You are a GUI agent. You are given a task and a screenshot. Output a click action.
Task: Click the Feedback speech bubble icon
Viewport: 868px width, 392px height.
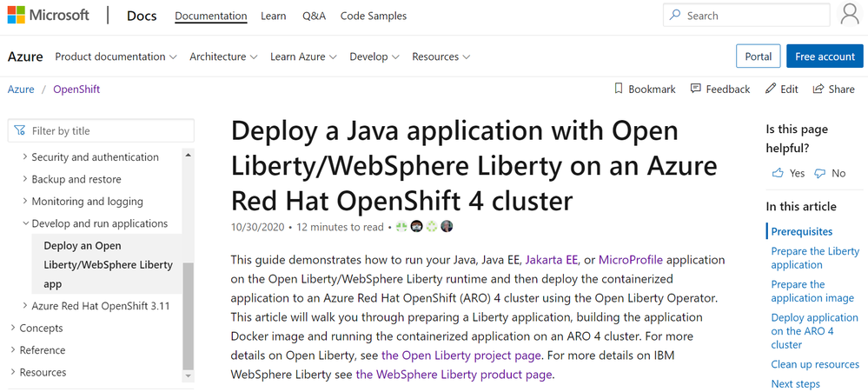tap(696, 89)
